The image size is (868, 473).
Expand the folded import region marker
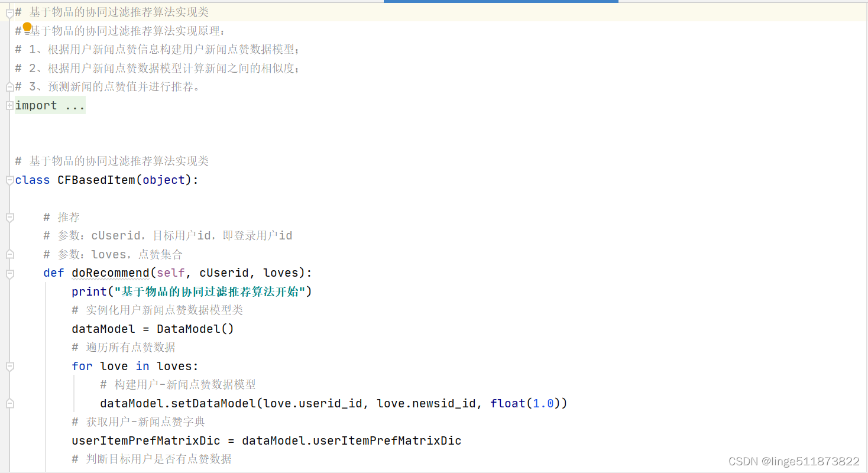click(9, 105)
